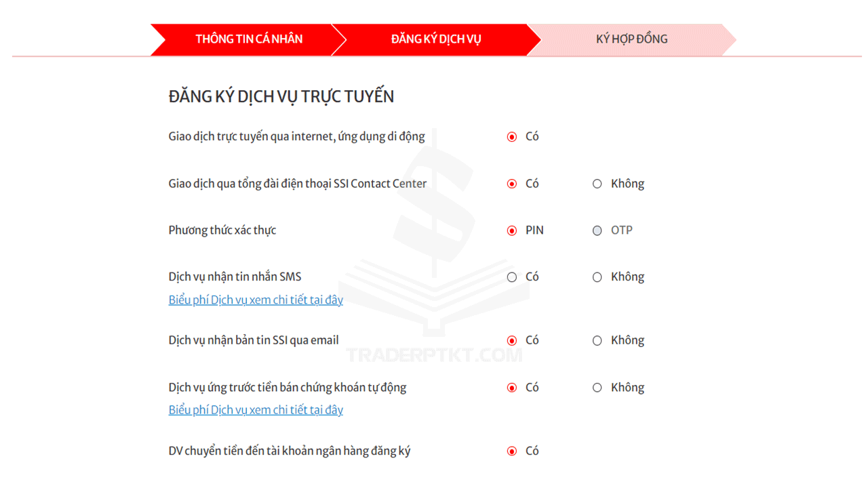This screenshot has width=868, height=488.
Task: Click the ĐĂNG KÝ DỊCH VỤ TRỰC TUYẾN heading
Action: click(281, 96)
